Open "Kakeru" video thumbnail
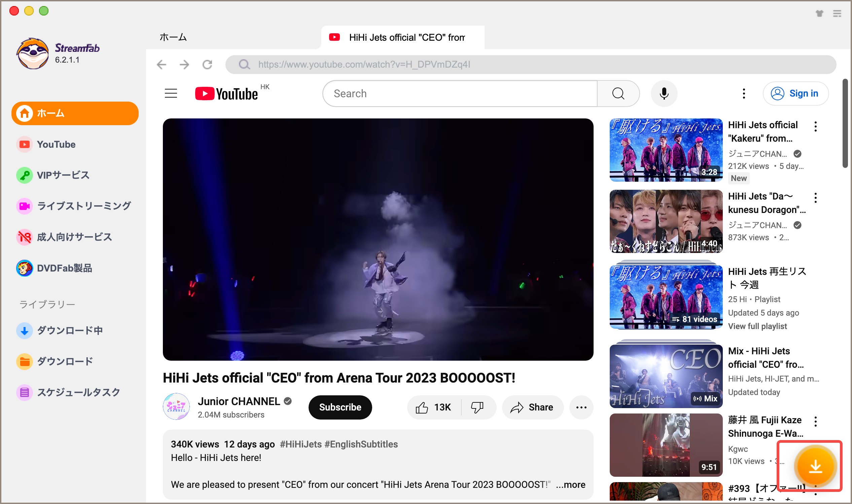This screenshot has width=852, height=504. [666, 150]
